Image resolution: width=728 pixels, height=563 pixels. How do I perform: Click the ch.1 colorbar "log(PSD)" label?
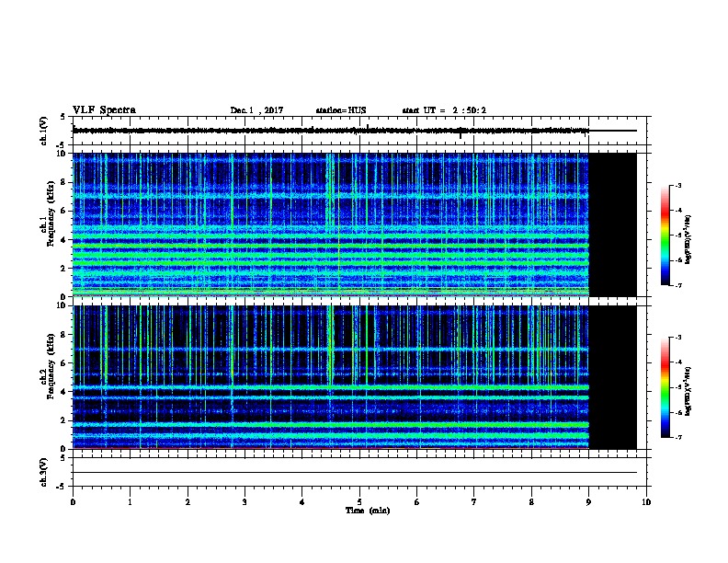click(688, 240)
